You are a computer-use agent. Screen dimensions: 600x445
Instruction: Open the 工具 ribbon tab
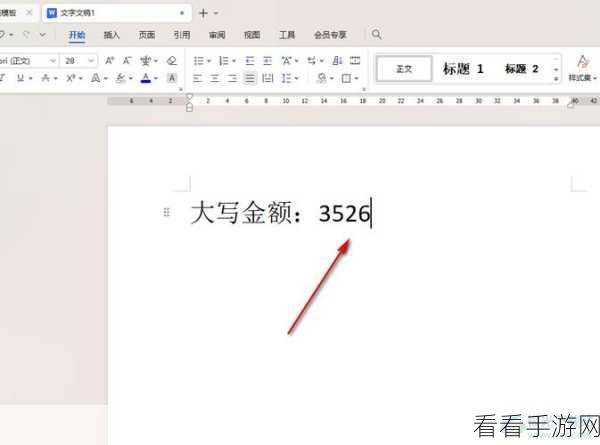287,35
